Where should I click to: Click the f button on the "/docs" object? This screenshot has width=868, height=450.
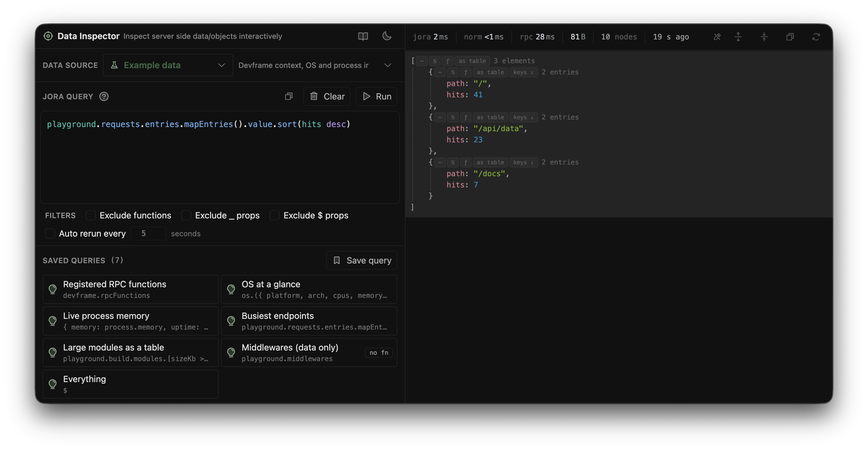click(466, 163)
